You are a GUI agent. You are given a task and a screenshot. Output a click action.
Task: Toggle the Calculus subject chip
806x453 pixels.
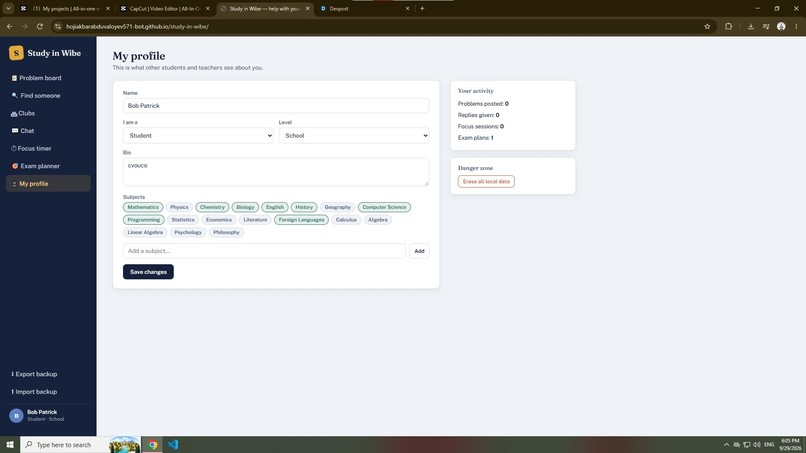346,220
